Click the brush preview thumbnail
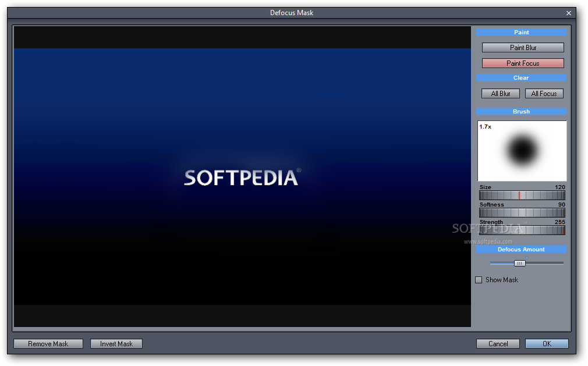This screenshot has width=588, height=366. click(522, 151)
